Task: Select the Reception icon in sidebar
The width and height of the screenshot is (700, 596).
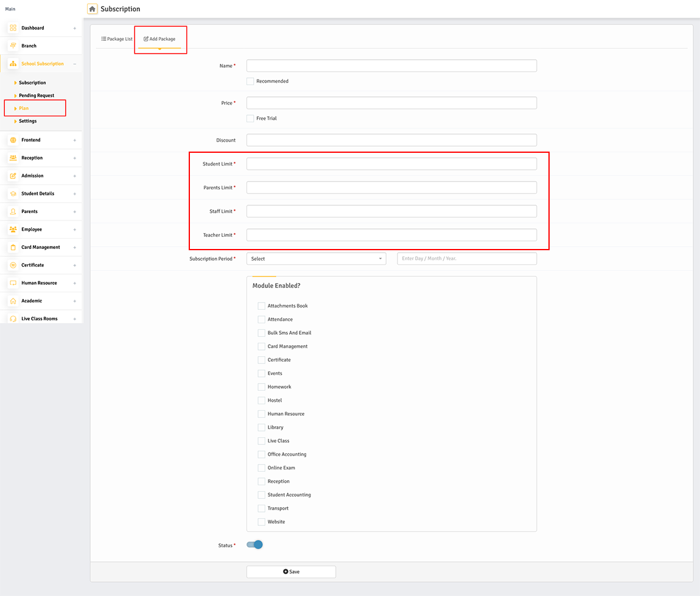Action: (x=12, y=158)
